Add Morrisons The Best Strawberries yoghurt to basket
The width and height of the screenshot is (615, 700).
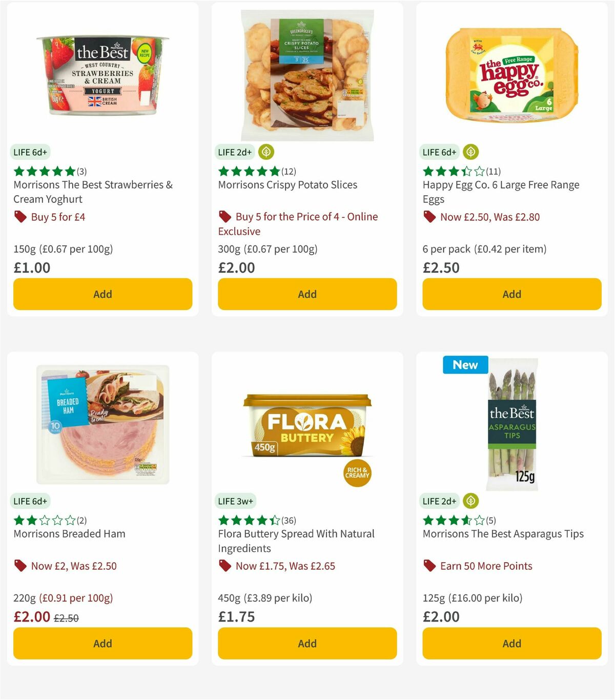tap(102, 294)
